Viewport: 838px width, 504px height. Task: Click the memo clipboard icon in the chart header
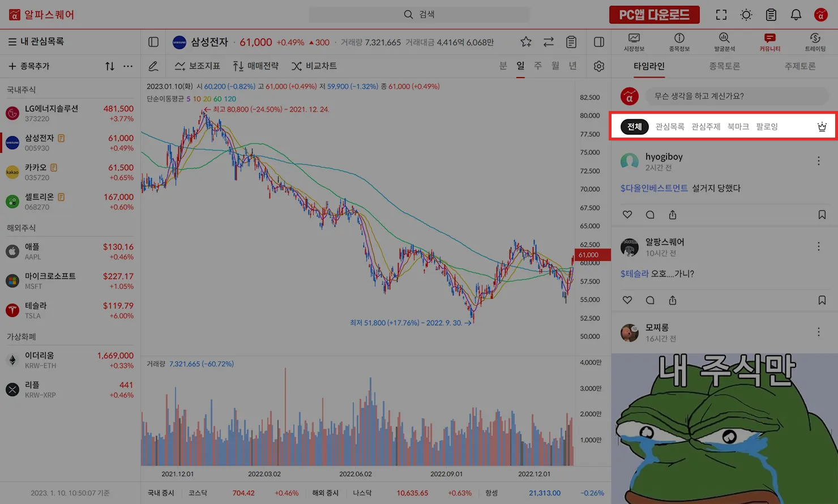(571, 42)
